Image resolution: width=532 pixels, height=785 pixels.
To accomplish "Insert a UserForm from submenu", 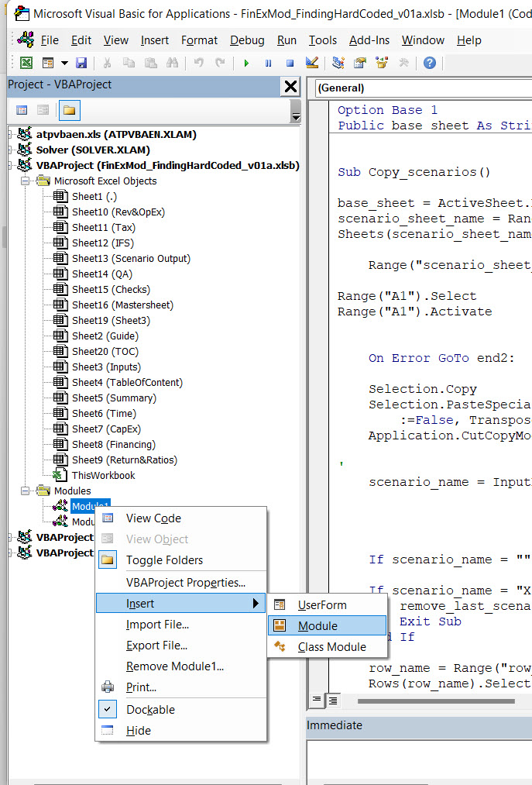I will click(x=328, y=604).
